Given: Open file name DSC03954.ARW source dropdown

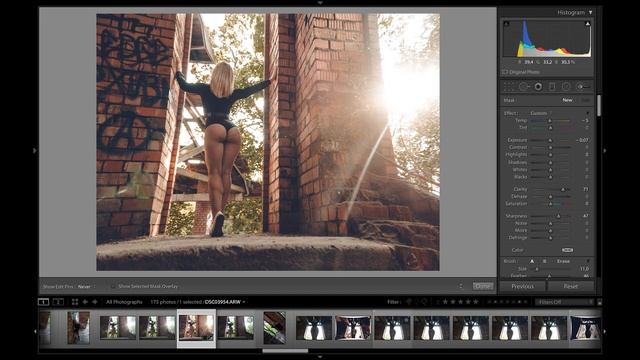Looking at the screenshot, I should coord(225,302).
